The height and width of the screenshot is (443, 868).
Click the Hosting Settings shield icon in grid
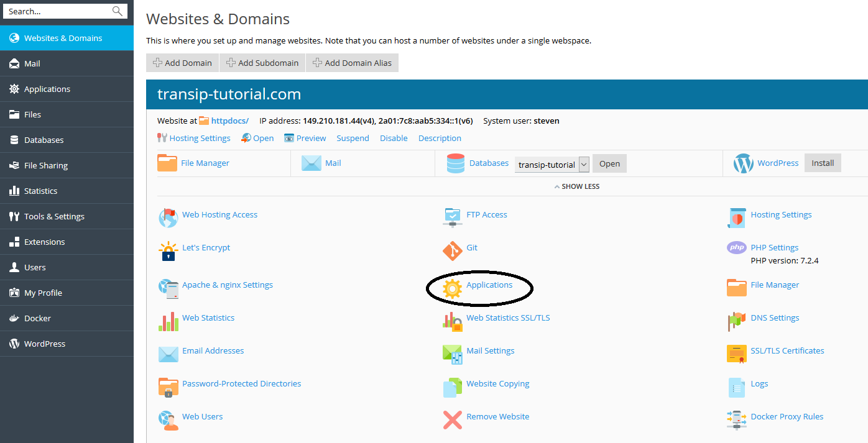point(737,218)
